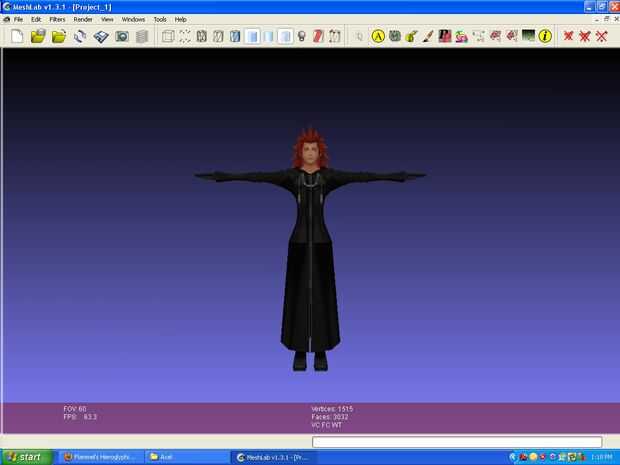Toggle the light bulb lighting
The width and height of the screenshot is (620, 465).
(x=302, y=36)
